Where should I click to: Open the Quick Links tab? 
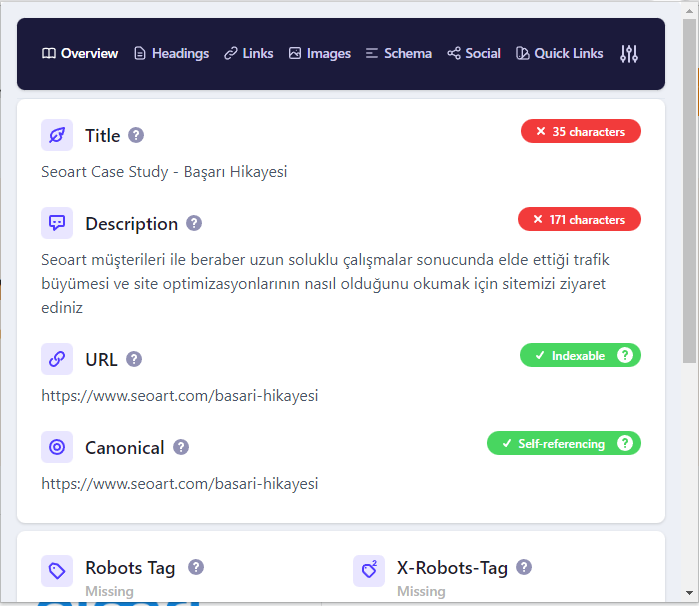pos(559,54)
